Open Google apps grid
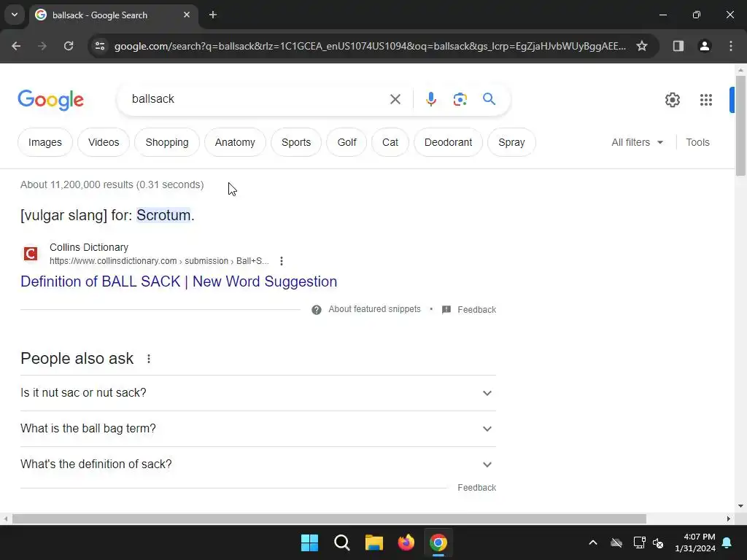This screenshot has height=560, width=747. click(706, 100)
